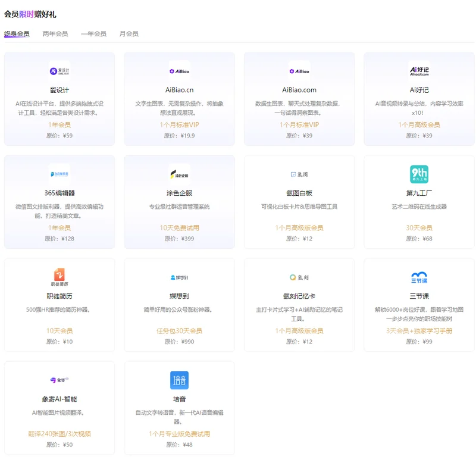Open the 培音 blue square logo
Screen dimensions: 476x469
point(179,380)
